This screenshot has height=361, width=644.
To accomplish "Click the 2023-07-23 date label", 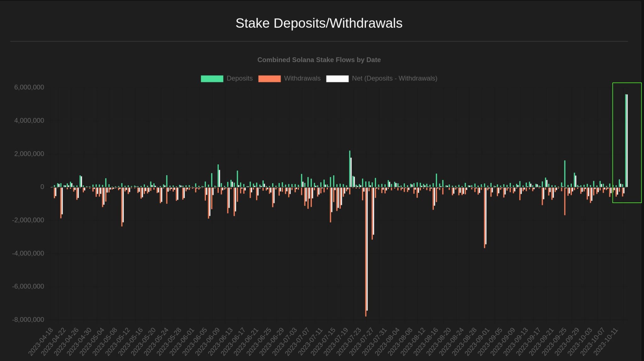I will pyautogui.click(x=349, y=342).
